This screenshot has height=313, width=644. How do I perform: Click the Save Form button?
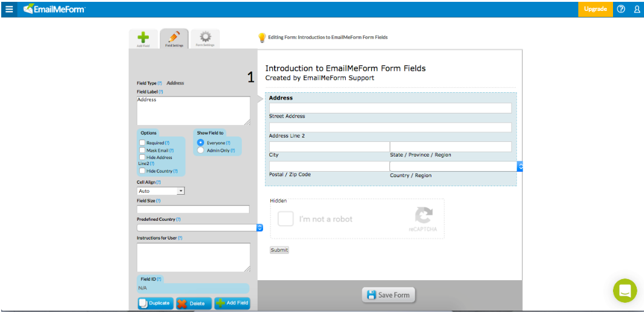[389, 295]
